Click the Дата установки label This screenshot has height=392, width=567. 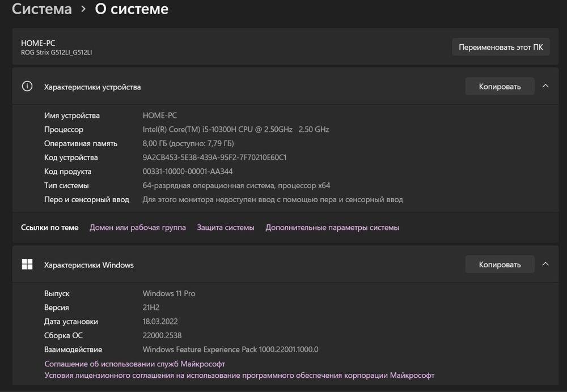coord(71,322)
